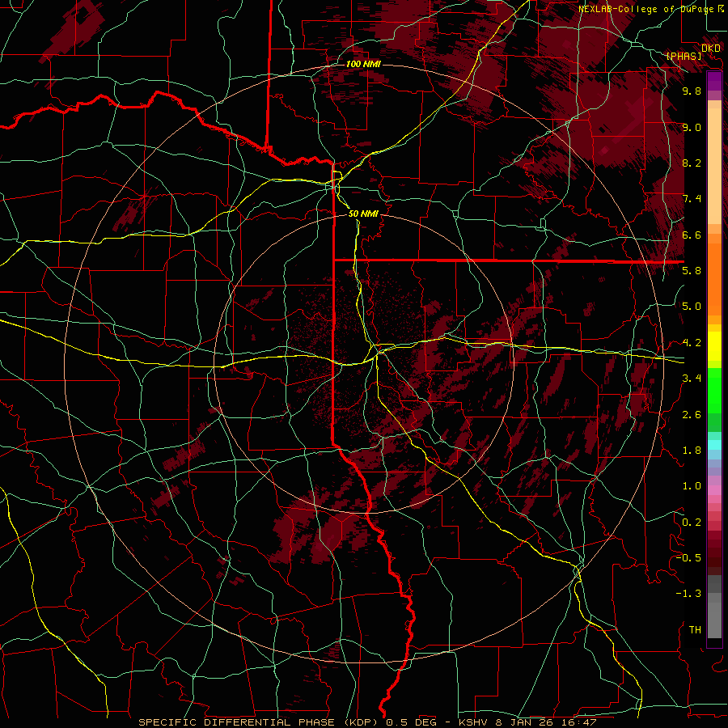Image resolution: width=728 pixels, height=728 pixels.
Task: Pick the yellow segment of the color bar
Action: 714,346
